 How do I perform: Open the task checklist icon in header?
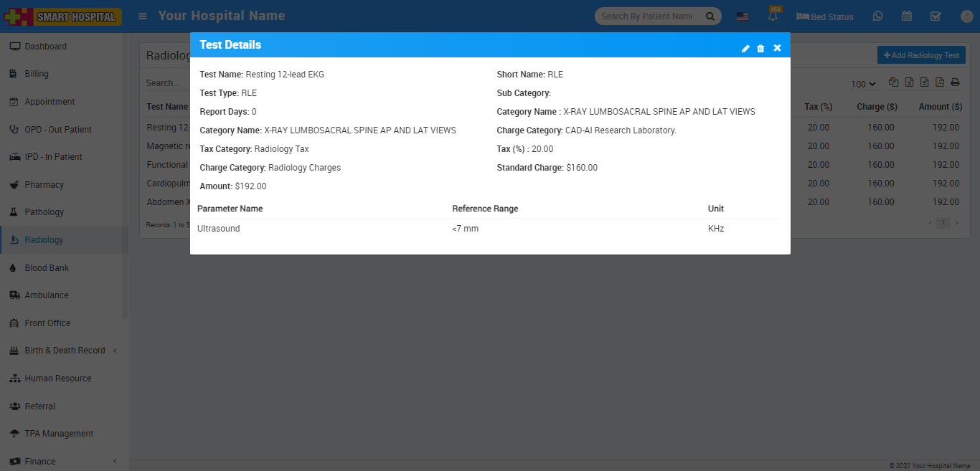click(936, 16)
